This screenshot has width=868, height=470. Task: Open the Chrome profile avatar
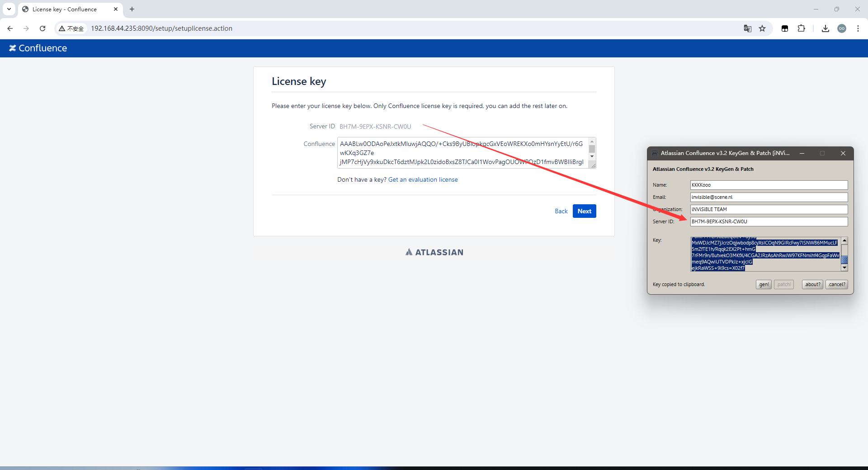coord(842,28)
